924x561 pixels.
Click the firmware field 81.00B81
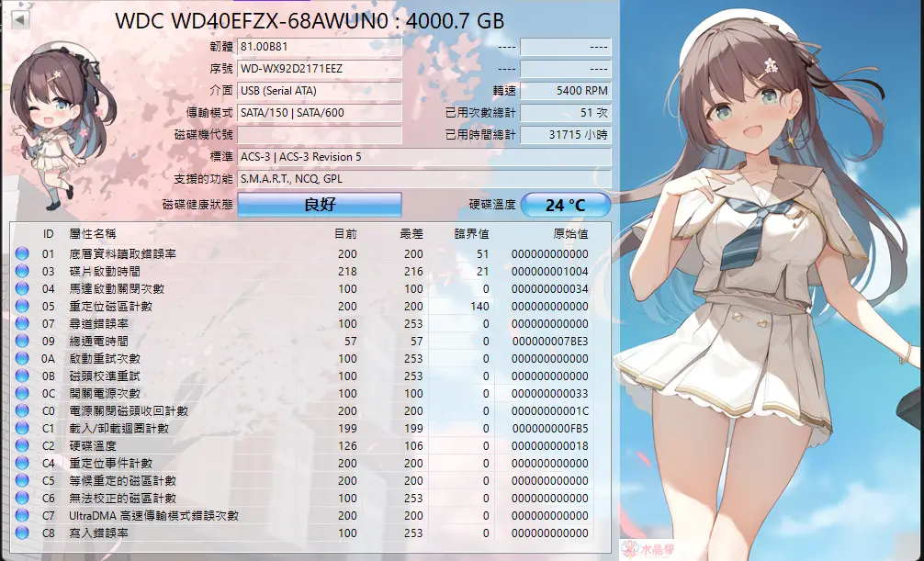pos(320,47)
